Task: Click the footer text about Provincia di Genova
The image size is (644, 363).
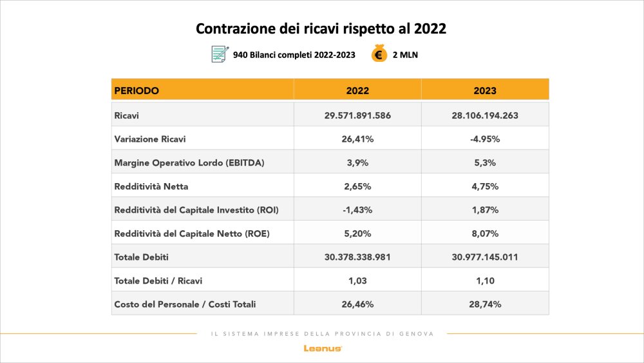Action: coord(322,334)
